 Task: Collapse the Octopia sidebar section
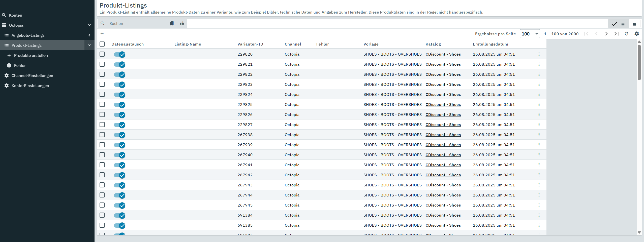89,25
